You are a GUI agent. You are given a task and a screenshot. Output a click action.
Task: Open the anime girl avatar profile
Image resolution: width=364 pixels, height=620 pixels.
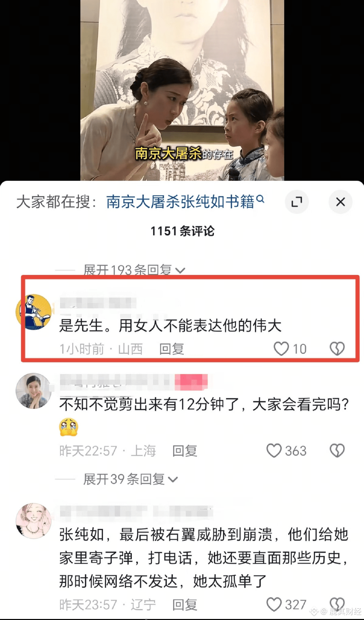pyautogui.click(x=33, y=521)
